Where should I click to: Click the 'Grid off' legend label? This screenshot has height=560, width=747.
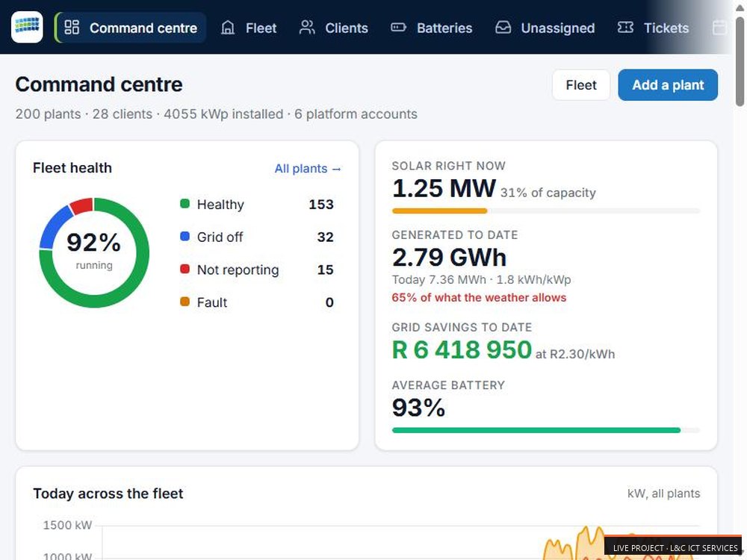(x=220, y=237)
